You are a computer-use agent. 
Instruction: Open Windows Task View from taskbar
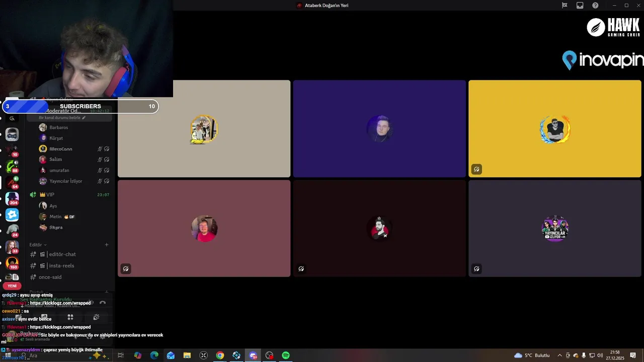point(121,355)
